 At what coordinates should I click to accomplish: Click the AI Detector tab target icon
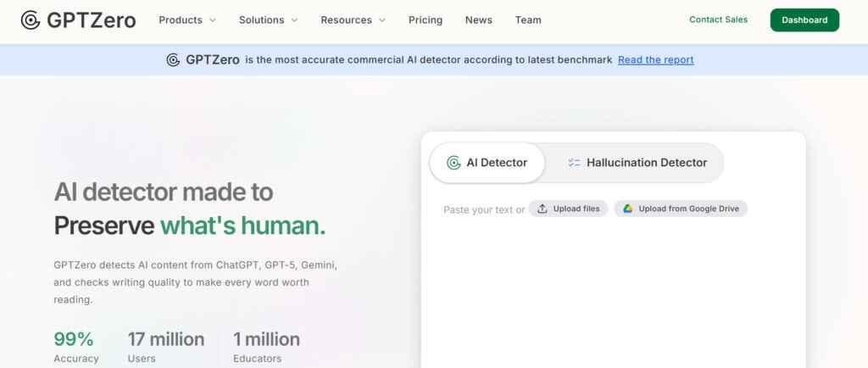point(453,163)
